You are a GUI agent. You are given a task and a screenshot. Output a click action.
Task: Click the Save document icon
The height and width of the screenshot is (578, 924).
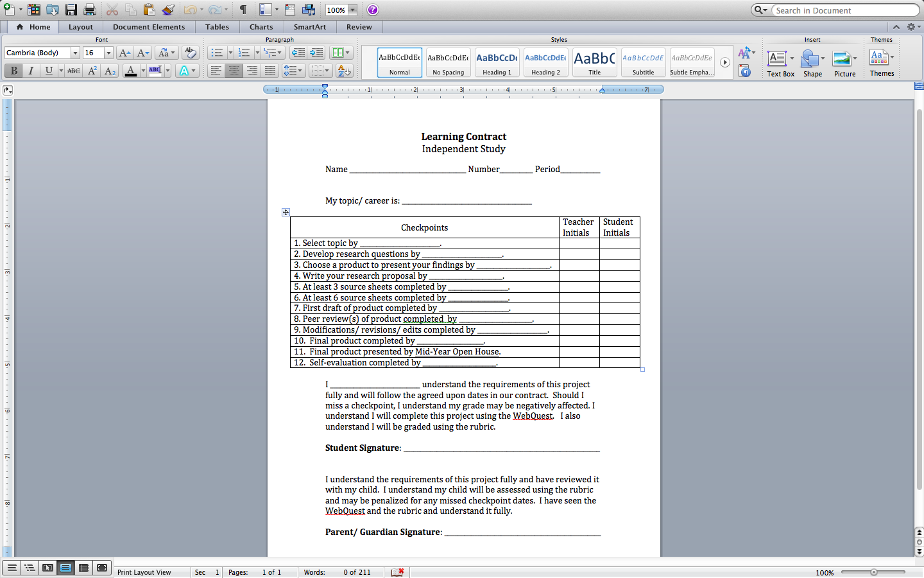click(71, 10)
